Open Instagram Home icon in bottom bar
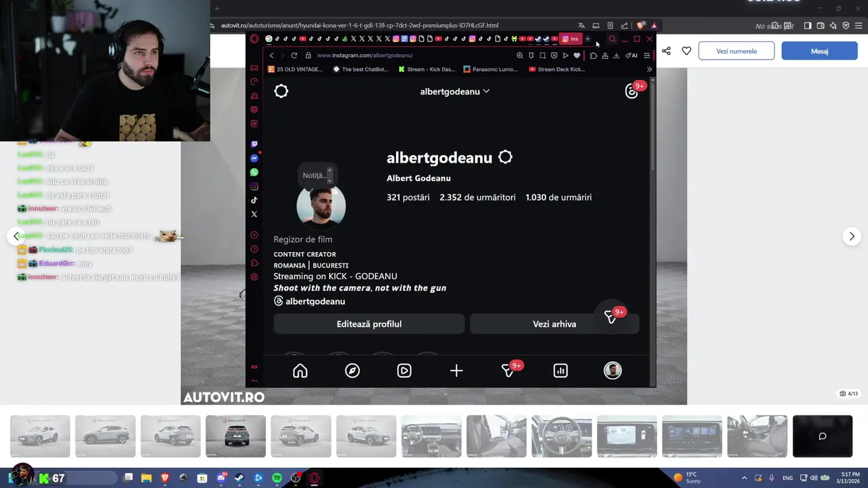The image size is (868, 488). coord(300,371)
